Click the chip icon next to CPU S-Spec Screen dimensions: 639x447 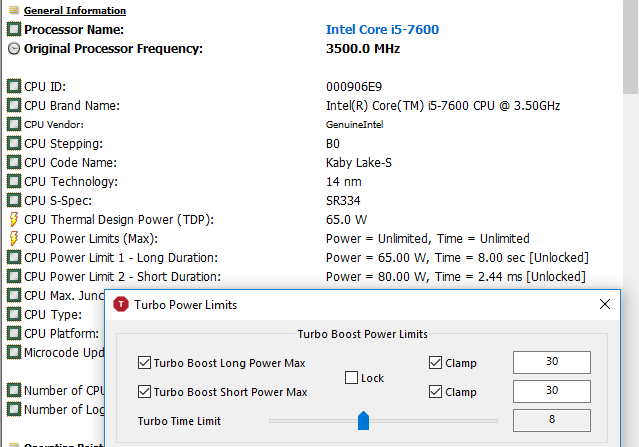click(14, 200)
